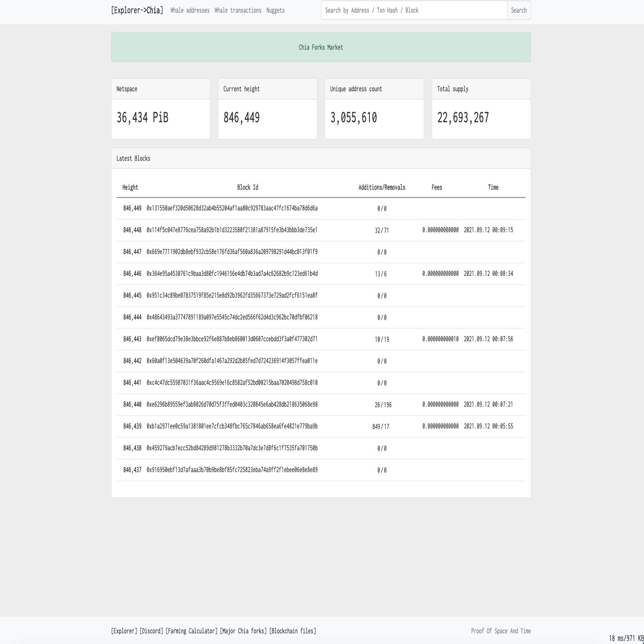Viewport: 644px width, 644px height.
Task: Select block height 846,440
Action: pyautogui.click(x=132, y=405)
